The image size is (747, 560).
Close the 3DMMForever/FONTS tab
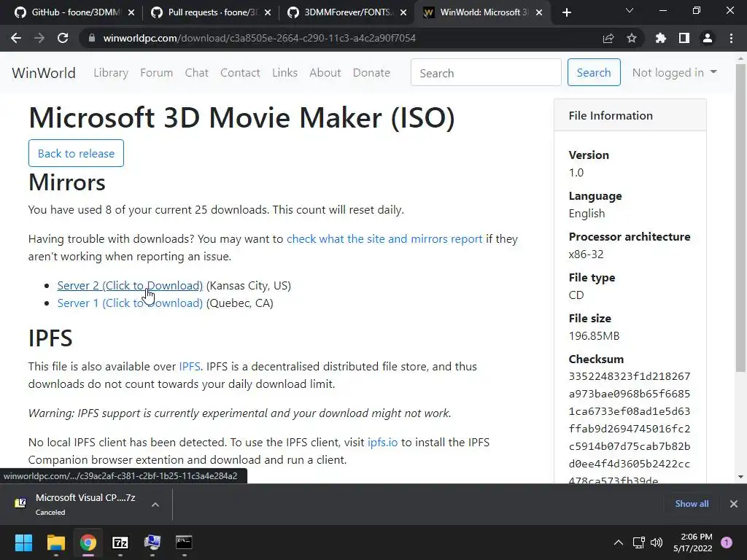click(x=403, y=12)
